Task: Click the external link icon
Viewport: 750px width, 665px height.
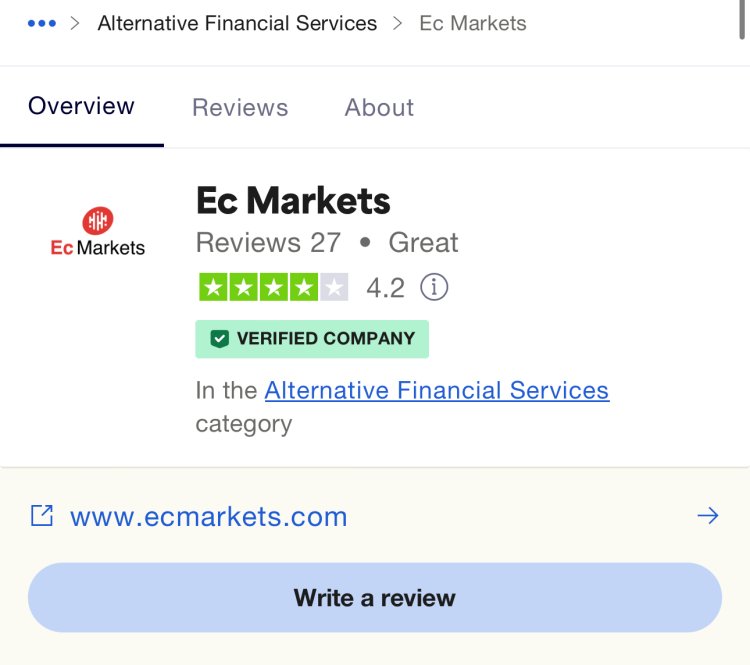Action: 42,516
